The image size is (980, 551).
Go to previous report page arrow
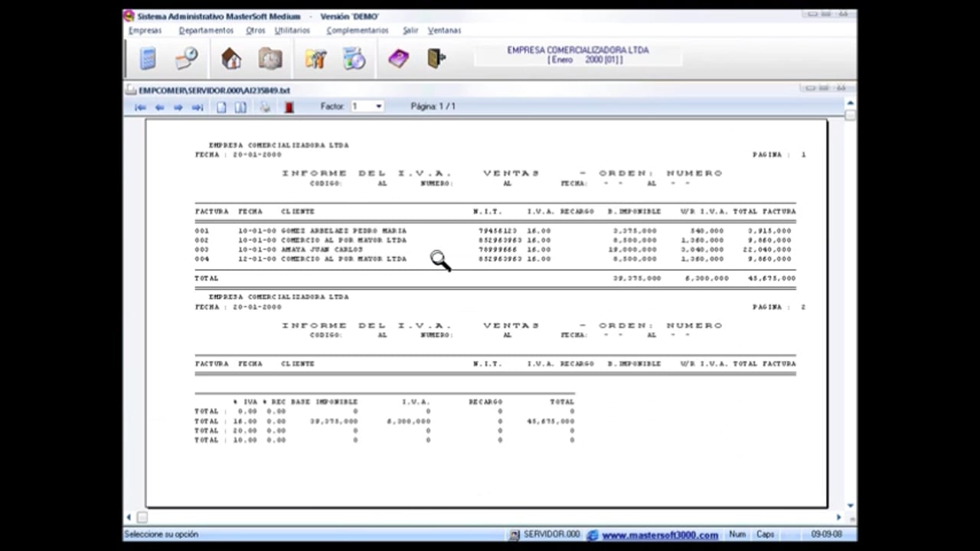point(159,107)
